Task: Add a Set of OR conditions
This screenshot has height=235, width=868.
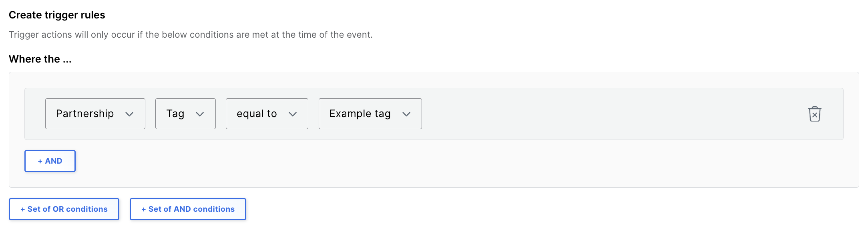Action: (64, 209)
